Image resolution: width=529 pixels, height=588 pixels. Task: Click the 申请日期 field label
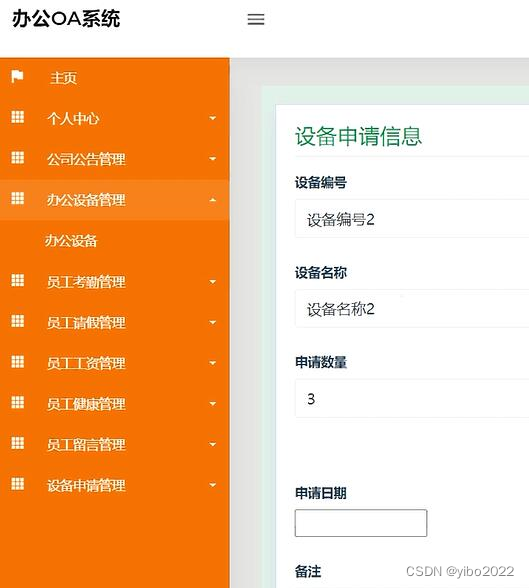tap(321, 493)
